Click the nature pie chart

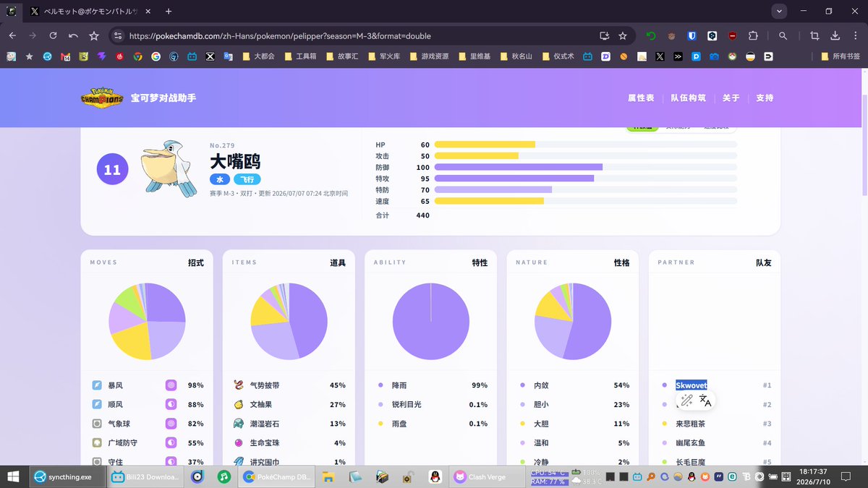[x=573, y=322]
